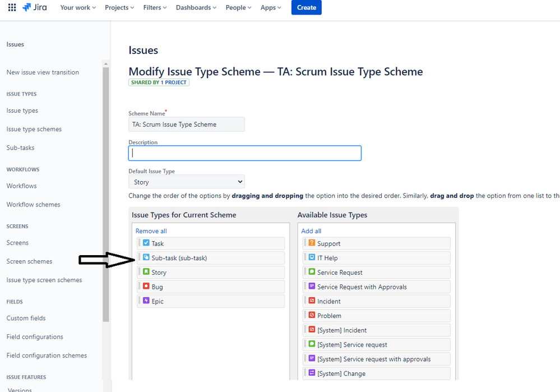Image resolution: width=560 pixels, height=392 pixels.
Task: Open the People menu
Action: coord(238,7)
